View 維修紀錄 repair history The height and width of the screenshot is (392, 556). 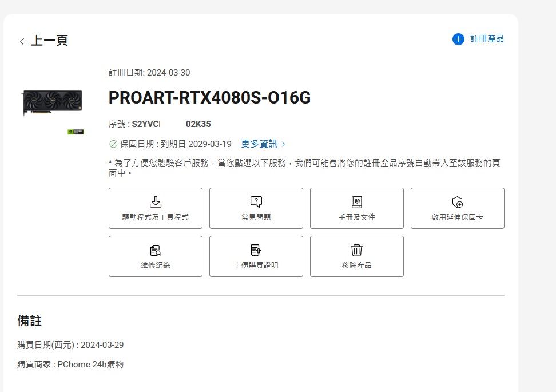pyautogui.click(x=156, y=256)
